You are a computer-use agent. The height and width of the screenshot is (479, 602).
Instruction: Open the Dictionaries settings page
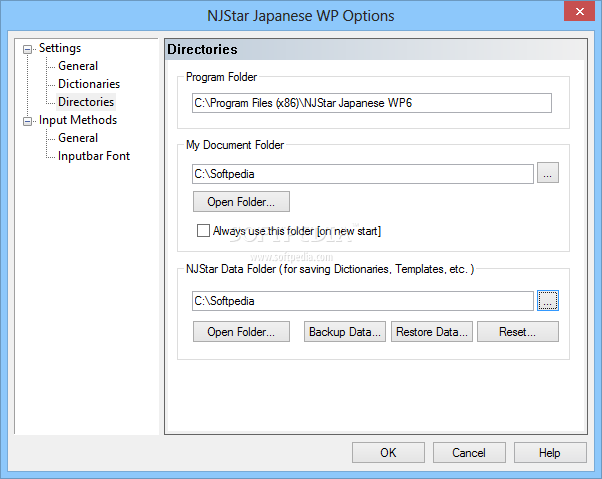click(89, 84)
